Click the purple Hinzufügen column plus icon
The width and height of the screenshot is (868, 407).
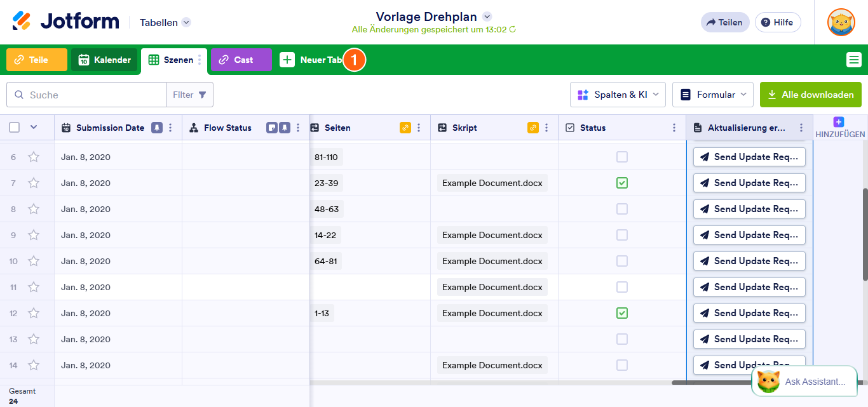click(838, 122)
